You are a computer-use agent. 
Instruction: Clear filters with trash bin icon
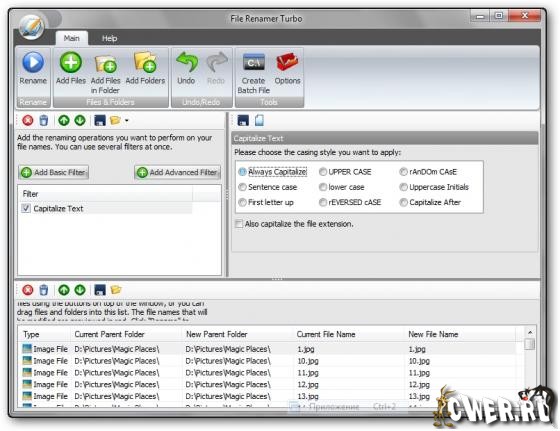(x=44, y=120)
